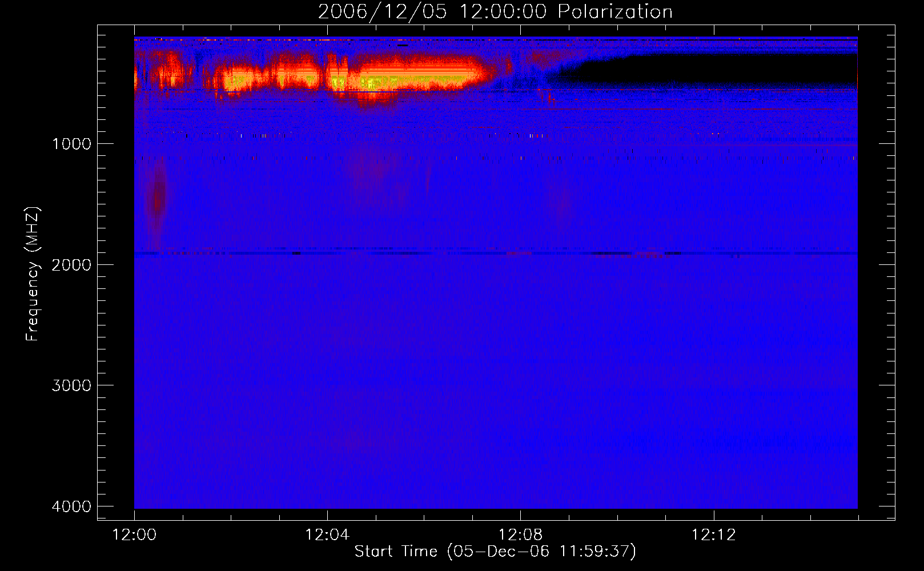This screenshot has width=924, height=571.
Task: Click the 12:12 time tick label
Action: [713, 535]
